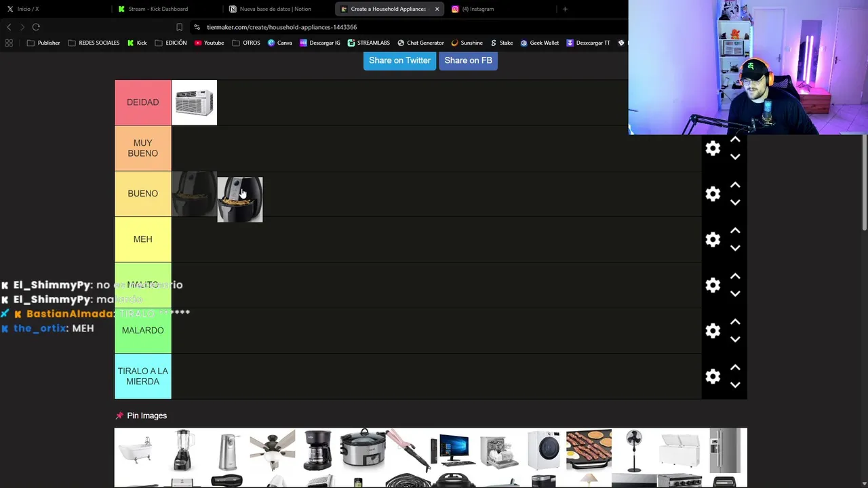Select the dishwasher image
Viewport: 868px width, 488px height.
[498, 449]
